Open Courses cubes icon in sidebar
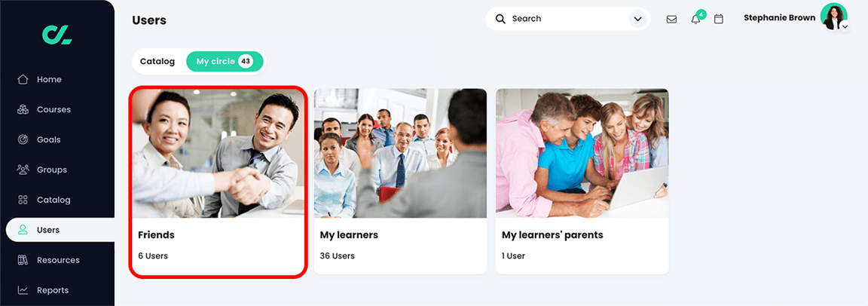 tap(23, 109)
